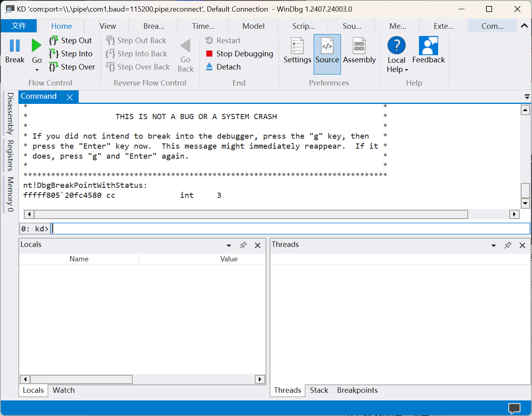
Task: Collapse the ribbon with the chevron
Action: (x=524, y=26)
